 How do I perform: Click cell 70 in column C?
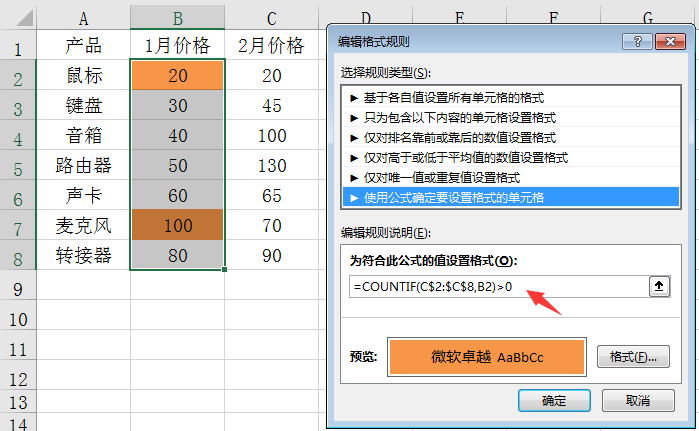(271, 225)
